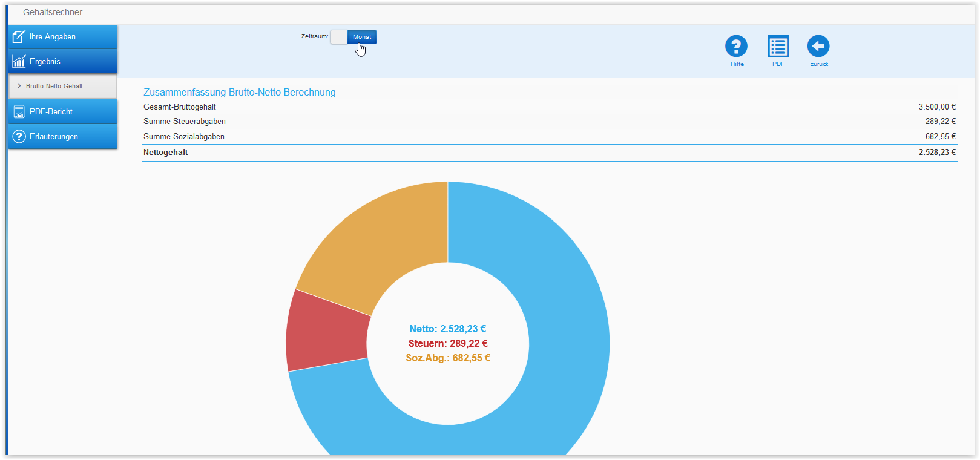Click the Hilfe question mark icon
This screenshot has height=460, width=980.
[736, 46]
